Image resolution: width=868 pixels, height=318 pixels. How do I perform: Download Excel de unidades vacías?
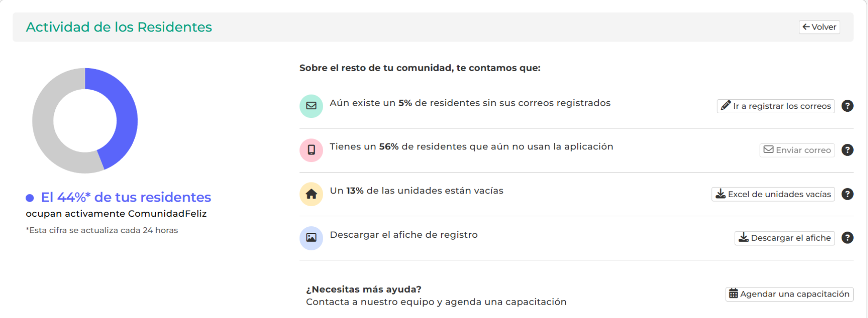point(773,194)
